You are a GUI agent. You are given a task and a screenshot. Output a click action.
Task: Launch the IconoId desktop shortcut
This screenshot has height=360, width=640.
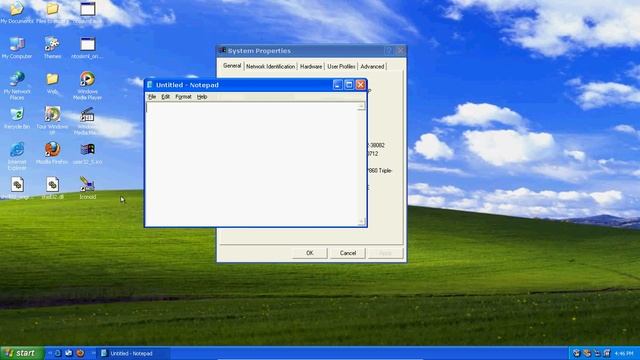(x=87, y=188)
